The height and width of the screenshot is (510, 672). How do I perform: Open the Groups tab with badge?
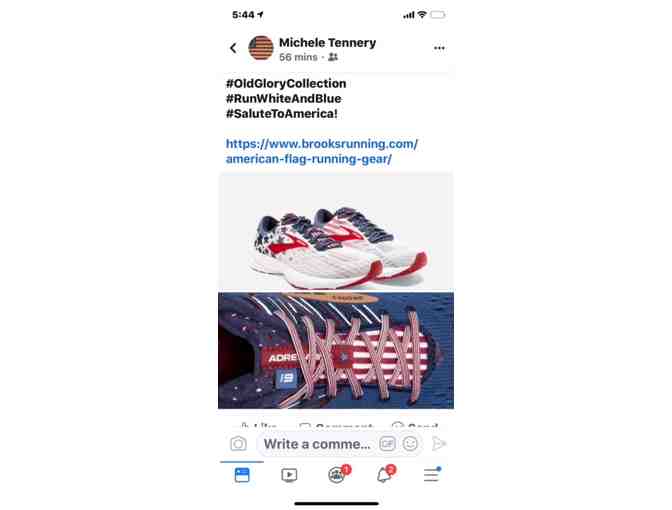point(338,474)
